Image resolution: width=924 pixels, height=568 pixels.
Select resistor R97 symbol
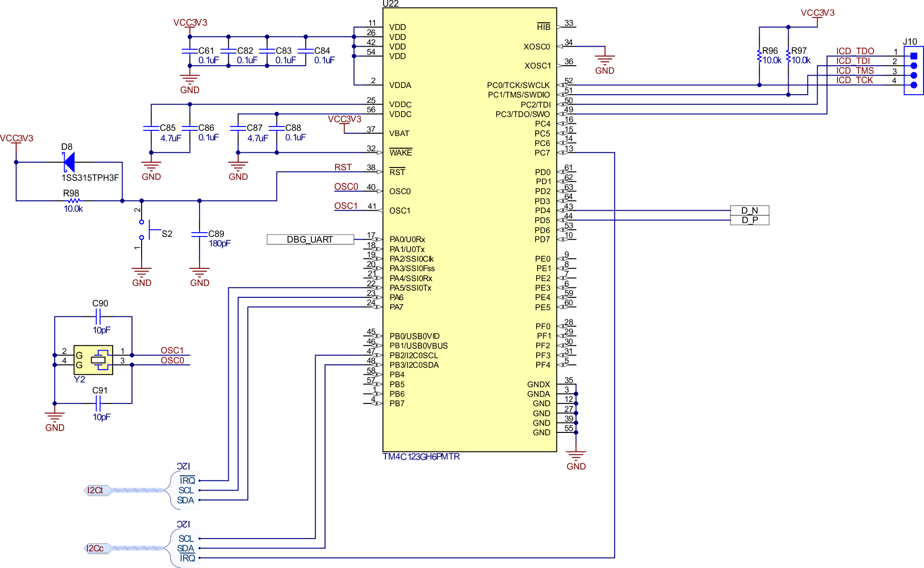pyautogui.click(x=788, y=56)
